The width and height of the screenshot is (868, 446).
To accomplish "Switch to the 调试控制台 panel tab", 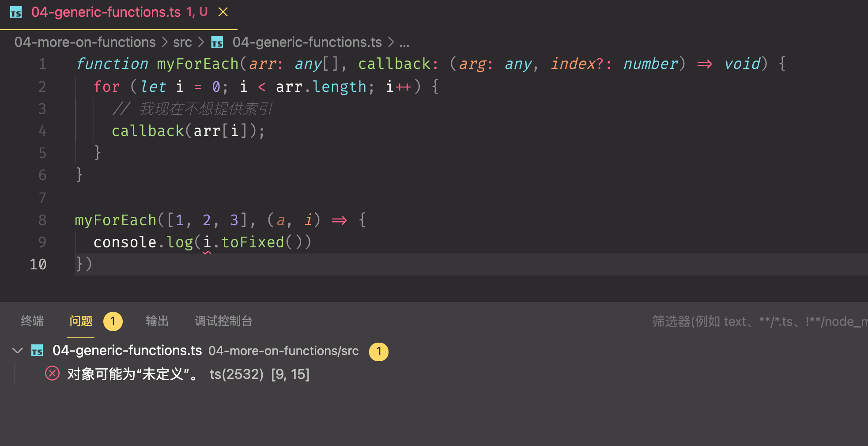I will (223, 321).
